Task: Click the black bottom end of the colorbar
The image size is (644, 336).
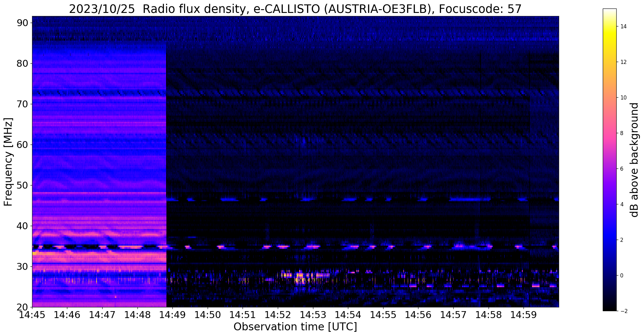Action: click(609, 309)
